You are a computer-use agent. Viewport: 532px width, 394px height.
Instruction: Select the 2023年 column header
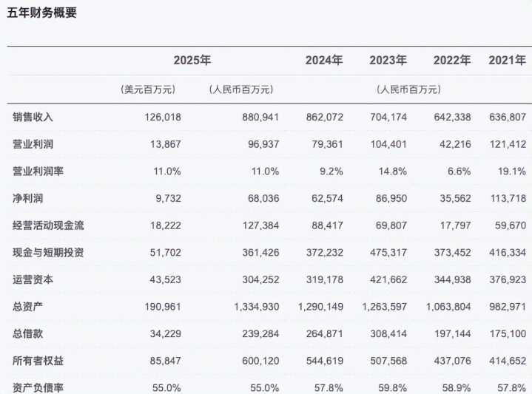pos(388,60)
